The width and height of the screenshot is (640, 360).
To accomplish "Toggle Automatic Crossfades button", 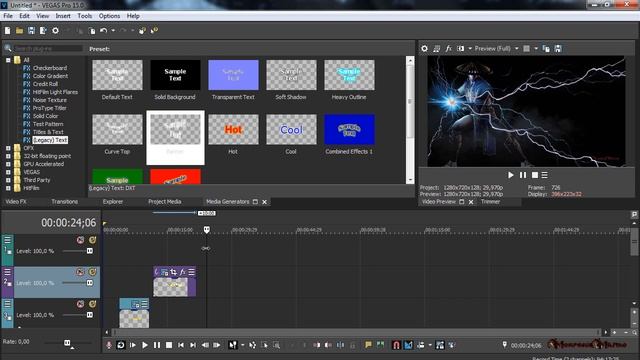I will [408, 345].
